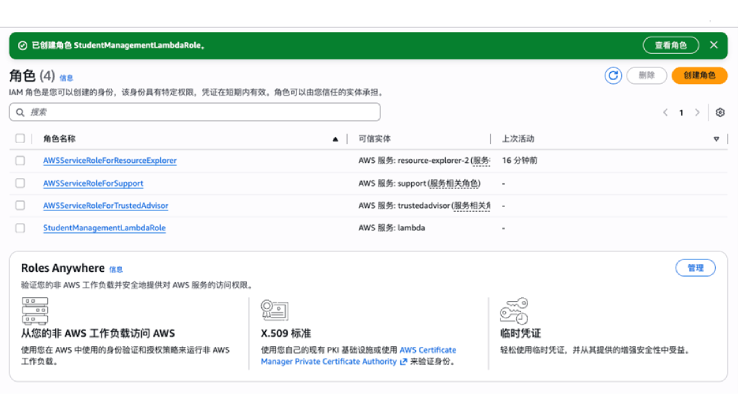Viewport: 739px width, 415px height.
Task: Click the X.509 certificate icon
Action: [x=274, y=310]
